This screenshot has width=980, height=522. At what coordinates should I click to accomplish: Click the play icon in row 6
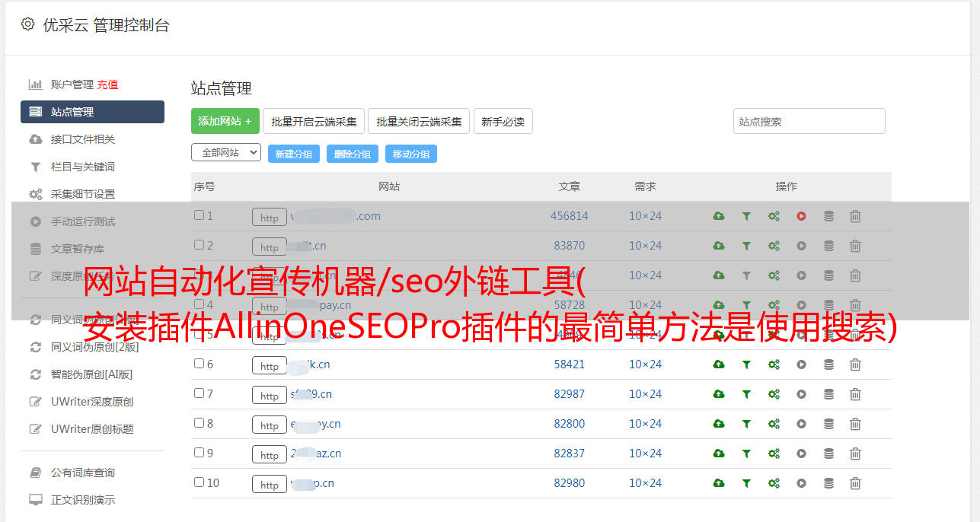[x=801, y=364]
